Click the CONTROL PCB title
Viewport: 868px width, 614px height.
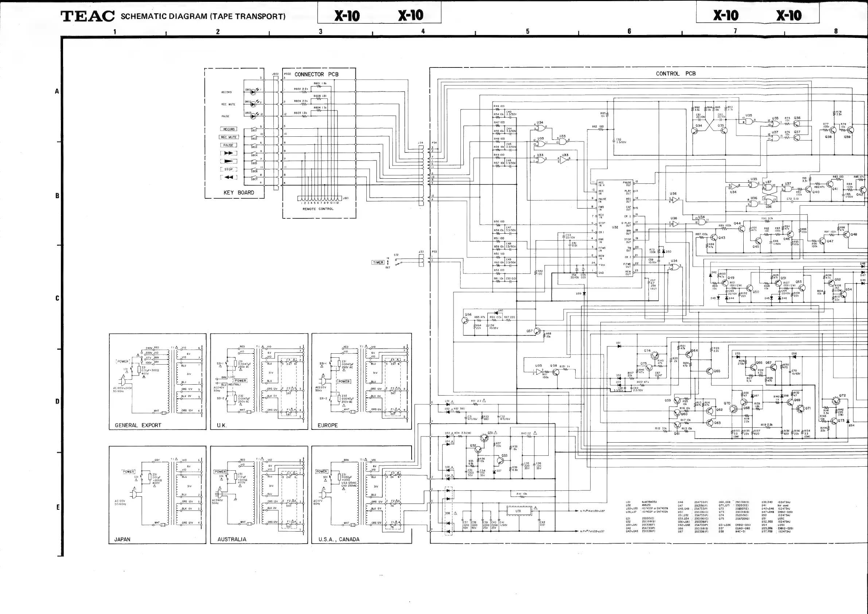tap(675, 74)
